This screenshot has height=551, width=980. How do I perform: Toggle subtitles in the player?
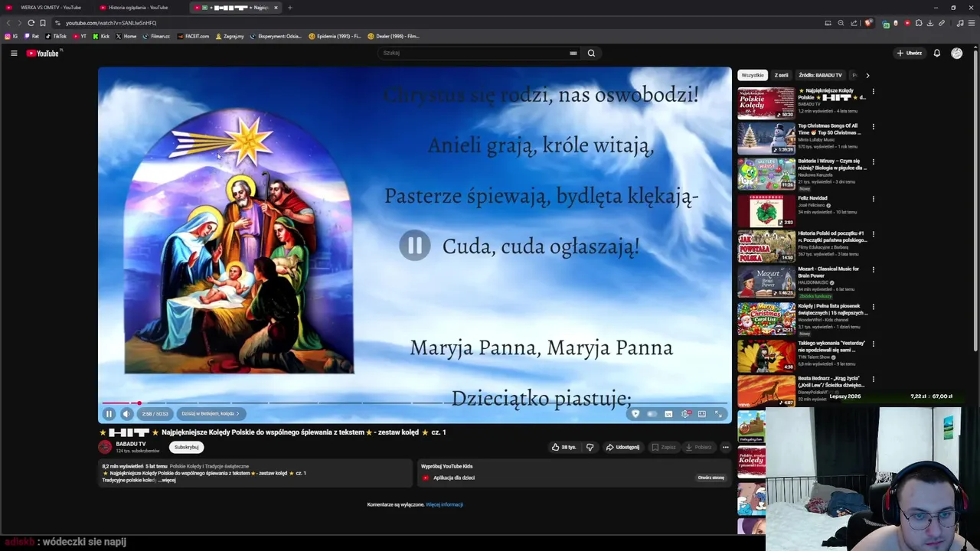coord(668,414)
